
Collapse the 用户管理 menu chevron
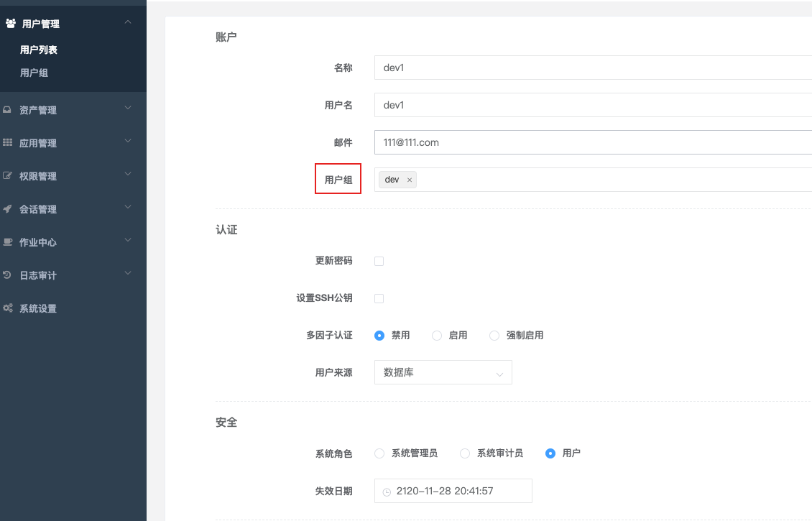tap(128, 22)
